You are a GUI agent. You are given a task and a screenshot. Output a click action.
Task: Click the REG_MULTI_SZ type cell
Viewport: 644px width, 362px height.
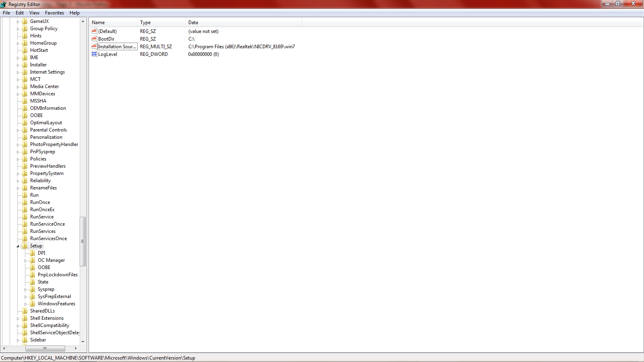pos(156,47)
